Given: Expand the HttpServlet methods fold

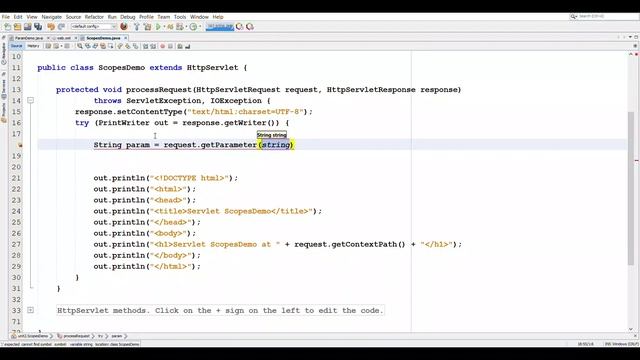Looking at the screenshot, I should pyautogui.click(x=31, y=310).
